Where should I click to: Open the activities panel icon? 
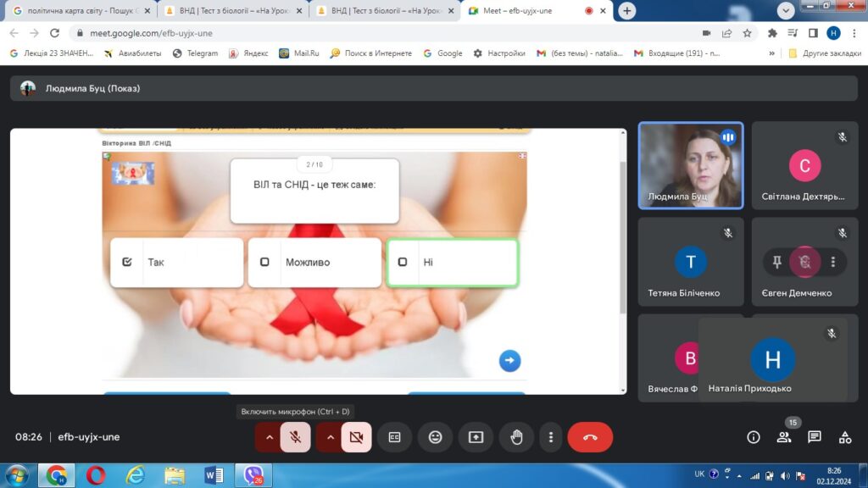844,437
